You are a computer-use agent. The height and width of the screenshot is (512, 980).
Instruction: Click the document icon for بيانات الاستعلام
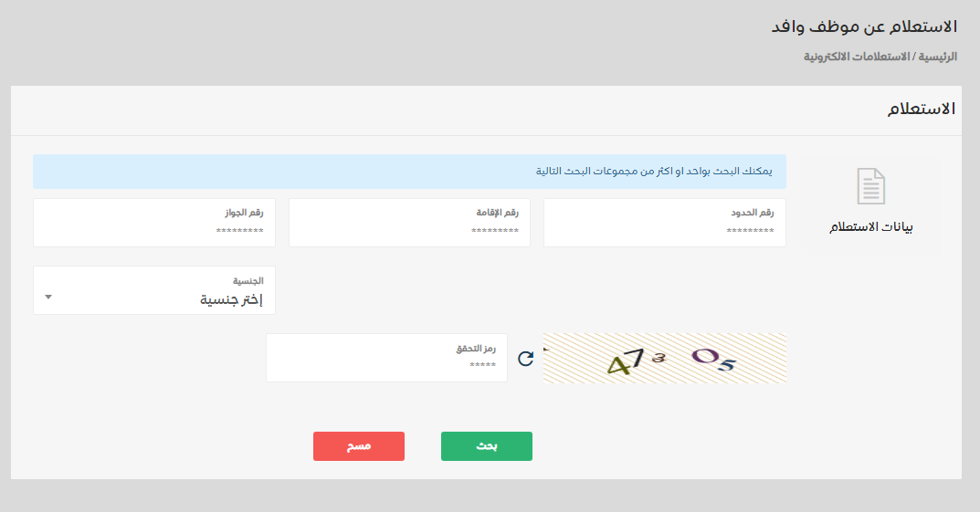(x=871, y=186)
